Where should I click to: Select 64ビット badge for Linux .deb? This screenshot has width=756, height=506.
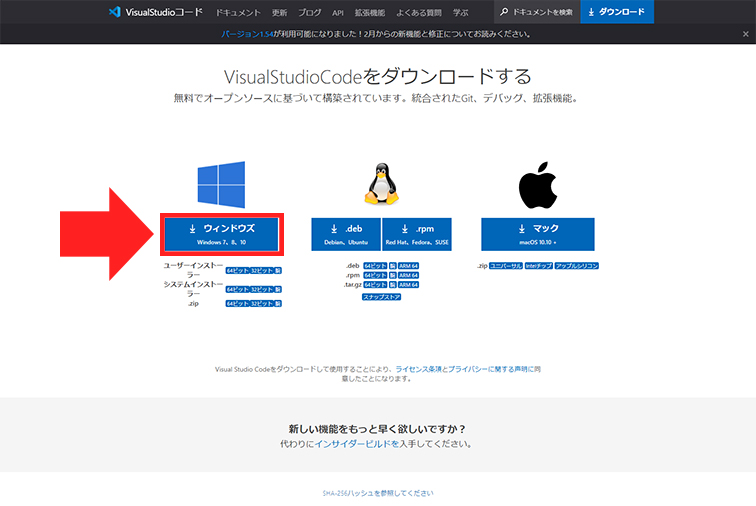point(375,266)
